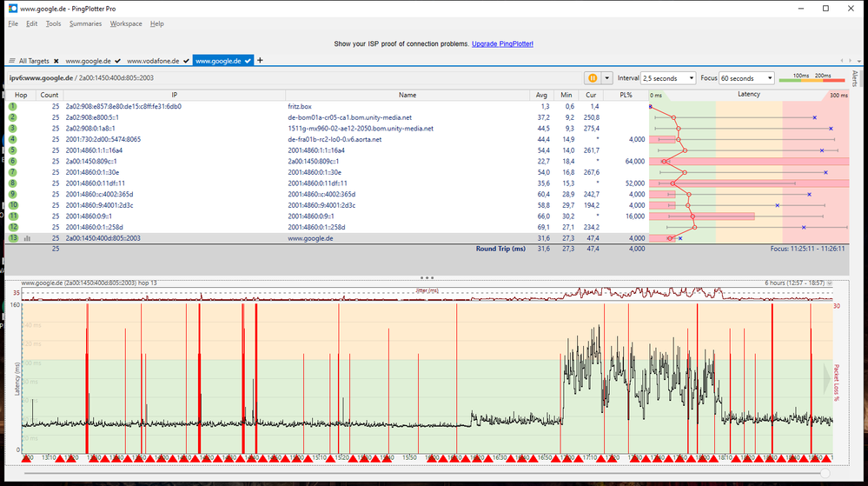Close the All Targets tab with its X

56,61
